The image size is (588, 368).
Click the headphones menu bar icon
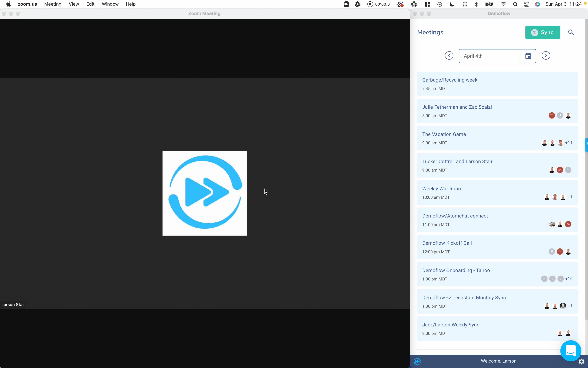coord(465,4)
